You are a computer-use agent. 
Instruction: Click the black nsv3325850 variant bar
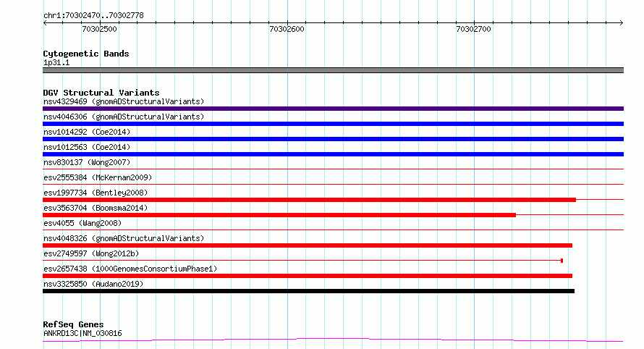click(x=308, y=291)
